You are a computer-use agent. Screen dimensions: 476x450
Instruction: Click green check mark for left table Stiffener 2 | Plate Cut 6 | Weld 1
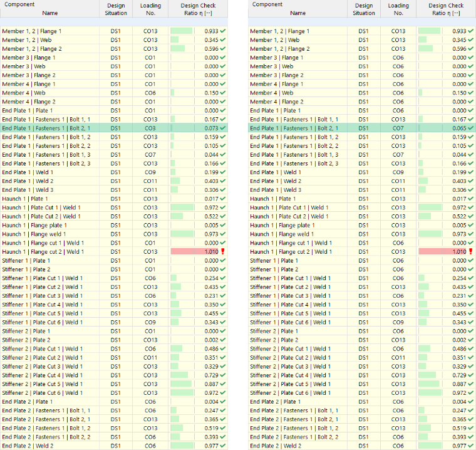[x=223, y=393]
